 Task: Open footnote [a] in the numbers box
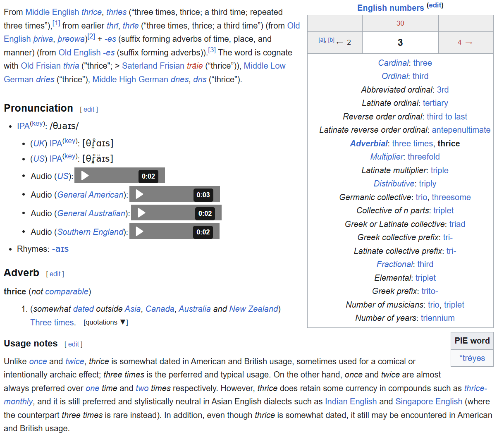[x=322, y=40]
